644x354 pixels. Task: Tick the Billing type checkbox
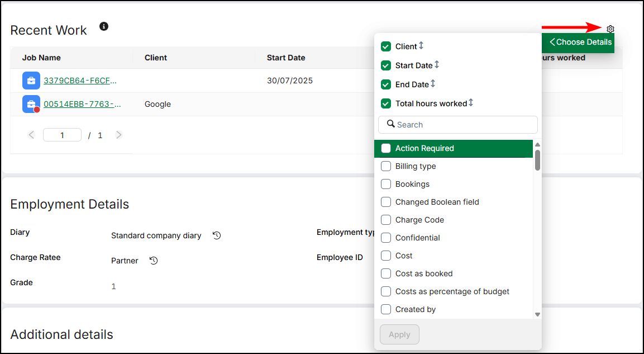coord(385,166)
